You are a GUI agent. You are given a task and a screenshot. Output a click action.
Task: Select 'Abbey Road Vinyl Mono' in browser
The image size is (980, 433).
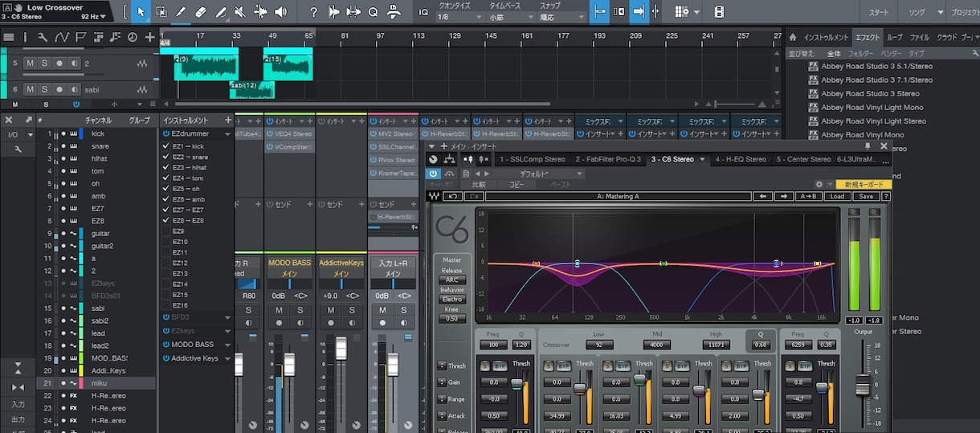[x=862, y=135]
